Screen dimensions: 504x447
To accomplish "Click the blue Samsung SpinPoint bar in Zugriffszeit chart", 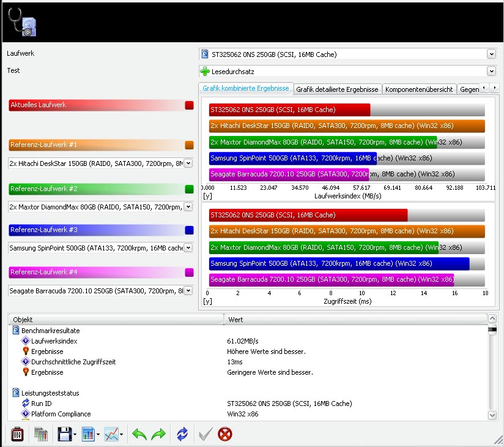I will [x=339, y=263].
